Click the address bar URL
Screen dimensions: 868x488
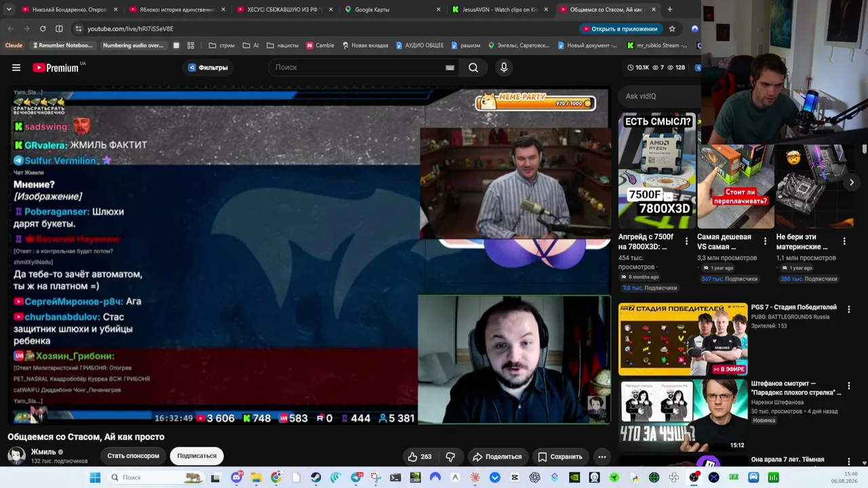click(130, 28)
